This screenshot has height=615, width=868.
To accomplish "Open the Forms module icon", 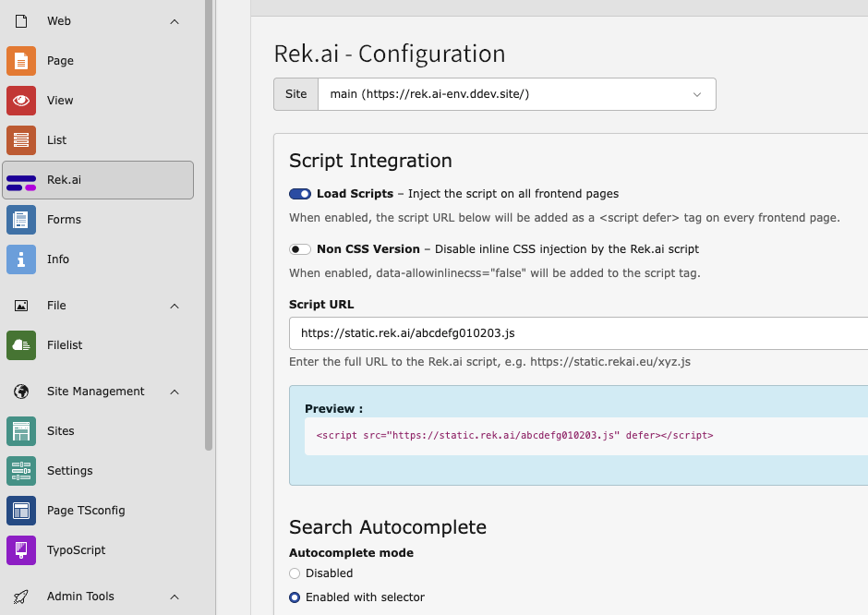I will click(21, 220).
